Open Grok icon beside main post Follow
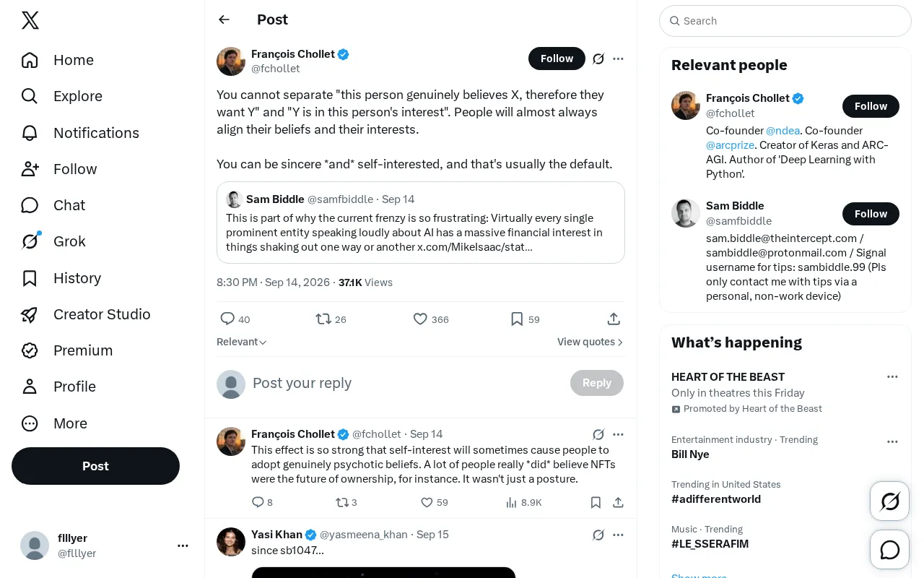 [598, 59]
